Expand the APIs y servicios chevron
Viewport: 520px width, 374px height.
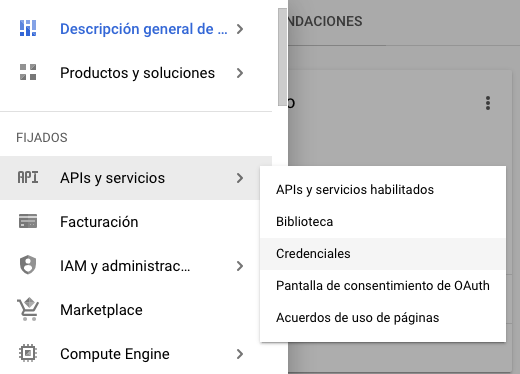240,178
